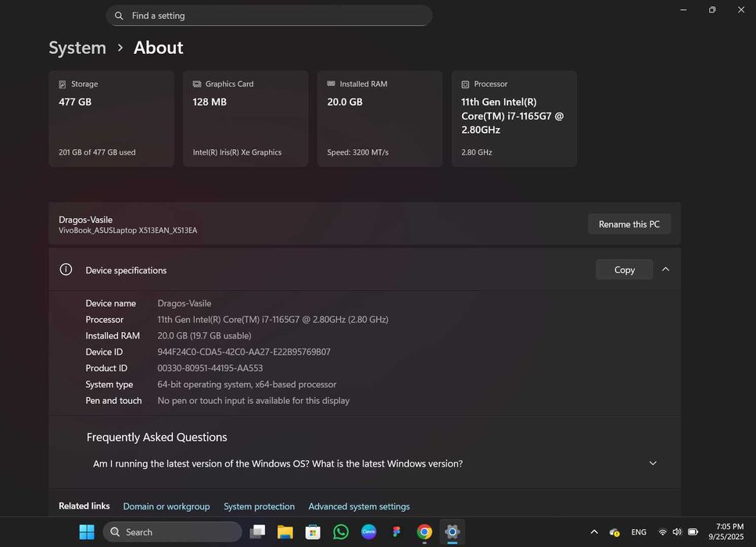The height and width of the screenshot is (547, 756).
Task: Click the ENG language indicator
Action: [x=639, y=532]
